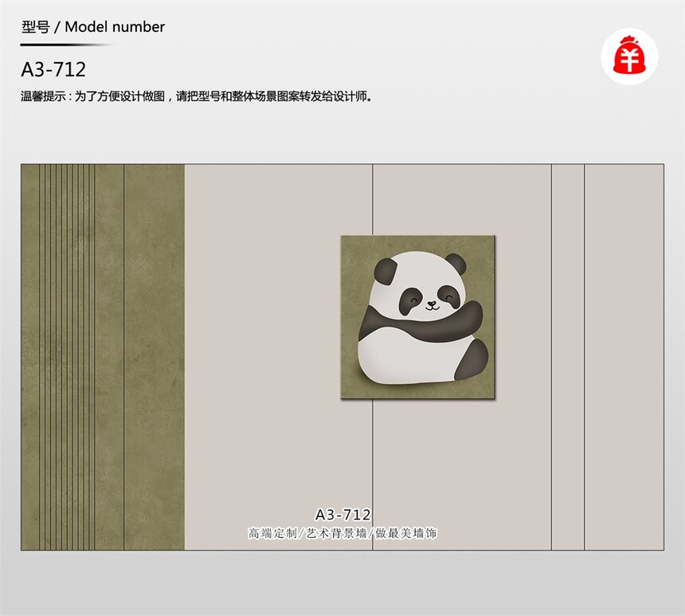685x616 pixels.
Task: Click the 温馨提示 tip text line
Action: click(x=196, y=96)
